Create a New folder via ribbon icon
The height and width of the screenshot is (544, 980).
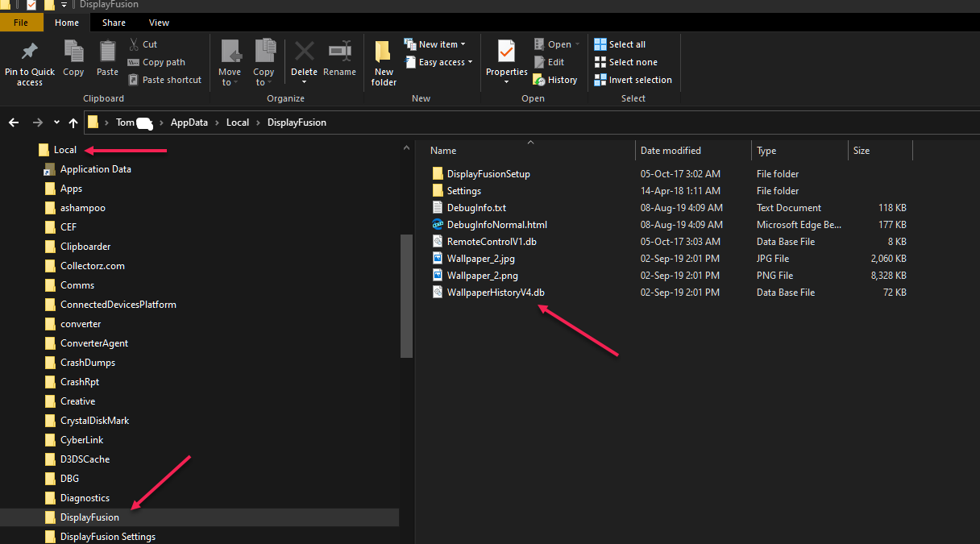[x=384, y=54]
